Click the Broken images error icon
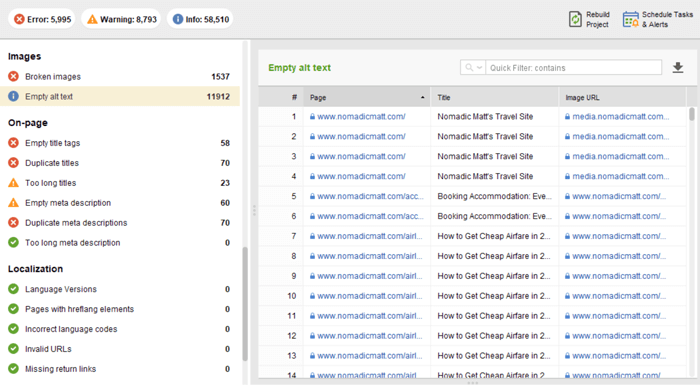Image resolution: width=700 pixels, height=385 pixels. tap(13, 76)
